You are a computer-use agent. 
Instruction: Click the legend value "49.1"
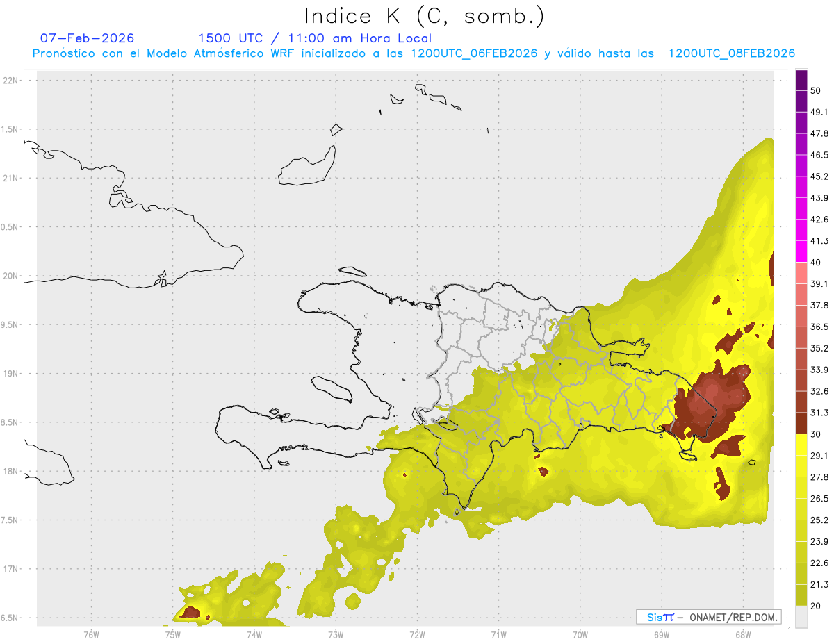(x=819, y=112)
